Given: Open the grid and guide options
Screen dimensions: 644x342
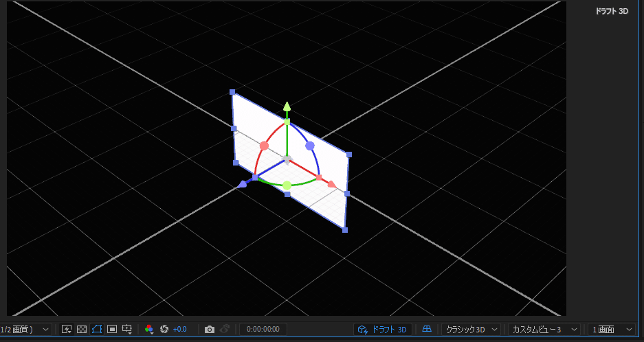Looking at the screenshot, I should (x=127, y=329).
